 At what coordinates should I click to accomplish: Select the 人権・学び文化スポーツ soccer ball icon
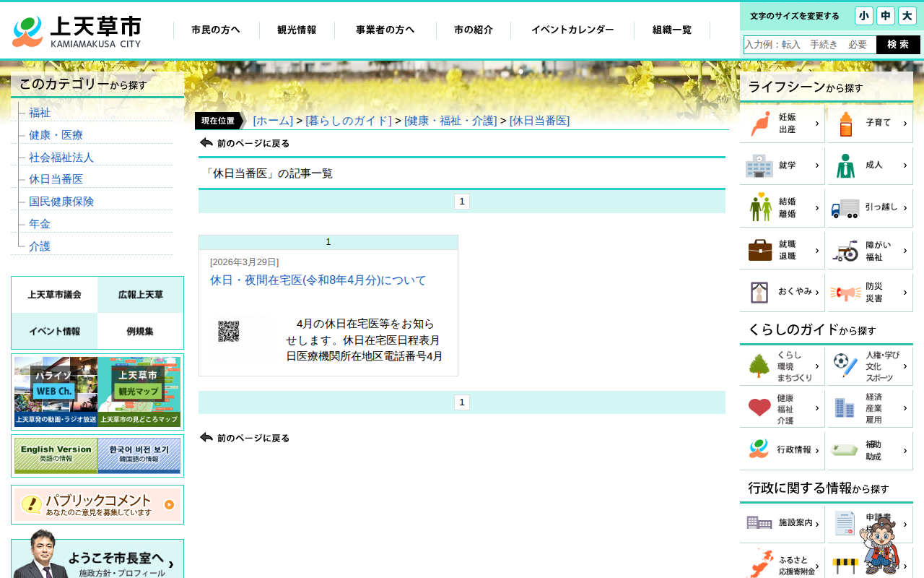point(870,366)
